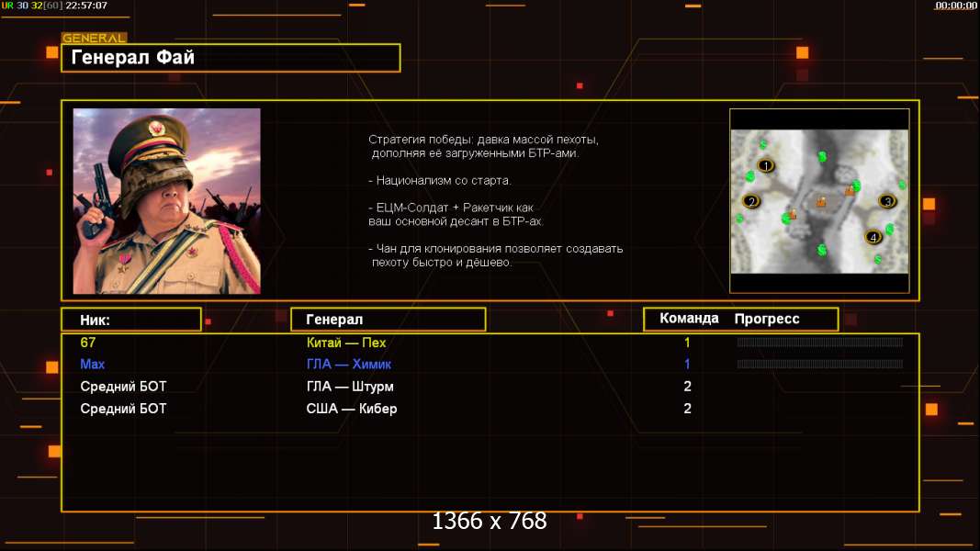
Task: Click supply icon right of marker 4
Action: point(889,230)
